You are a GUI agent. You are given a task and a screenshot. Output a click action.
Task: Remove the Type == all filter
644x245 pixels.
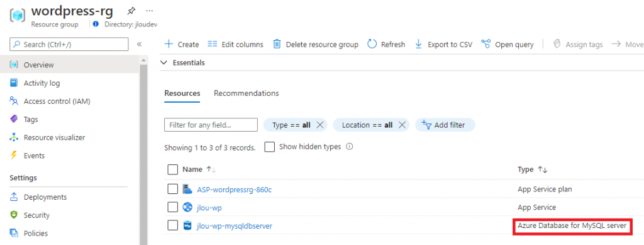[x=320, y=125]
